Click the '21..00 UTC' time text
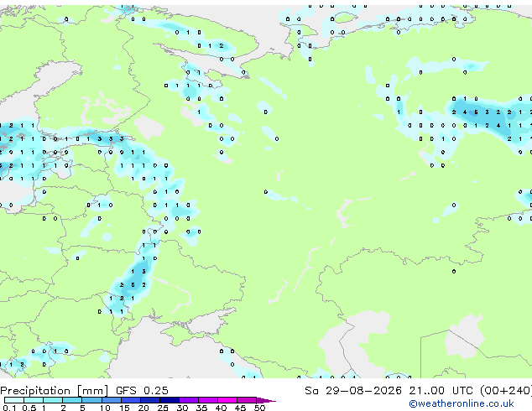Screen dimensions: 532x411 441,391
